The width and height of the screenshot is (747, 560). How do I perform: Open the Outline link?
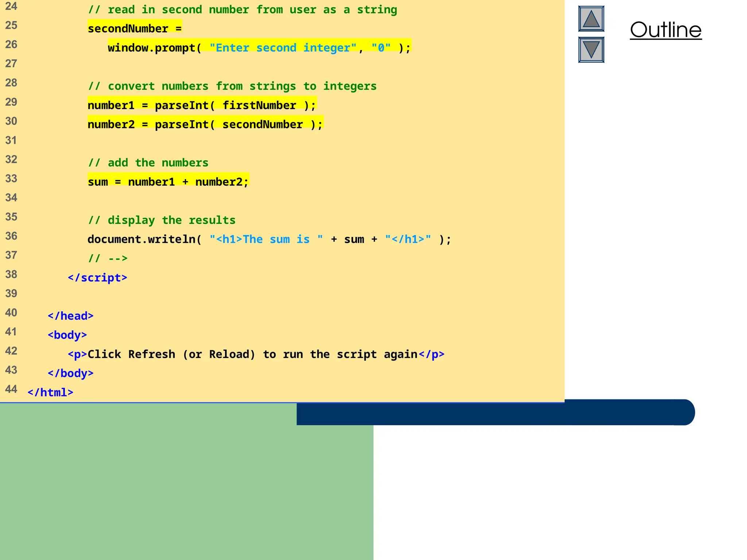[666, 30]
